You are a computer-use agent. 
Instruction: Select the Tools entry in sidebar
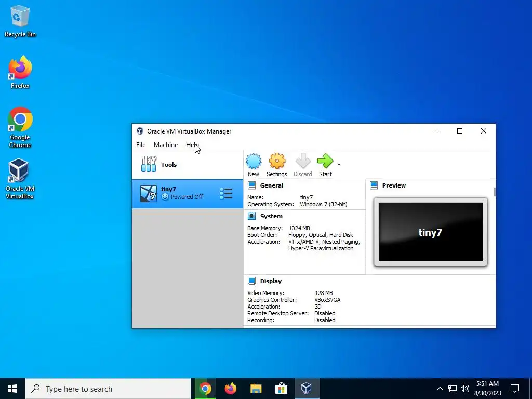click(x=187, y=165)
